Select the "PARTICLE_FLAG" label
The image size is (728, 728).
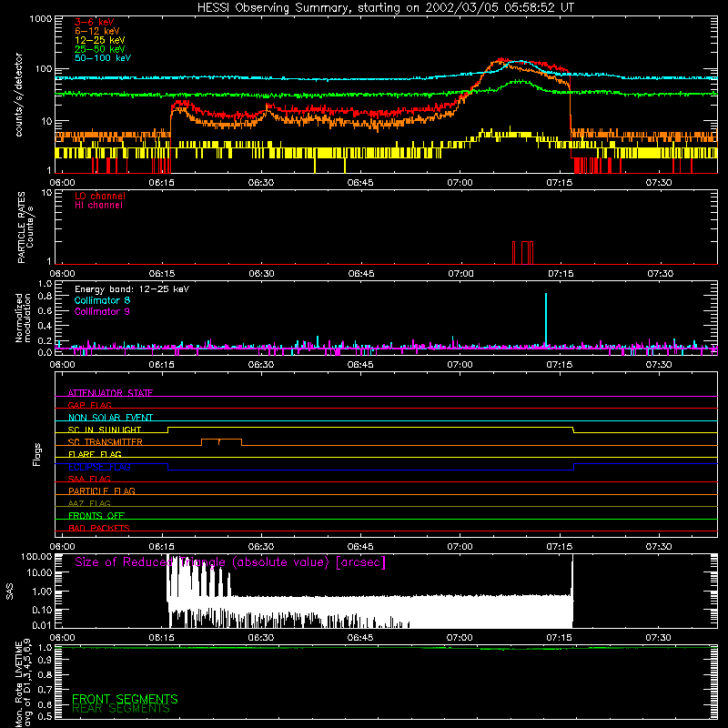click(x=102, y=490)
